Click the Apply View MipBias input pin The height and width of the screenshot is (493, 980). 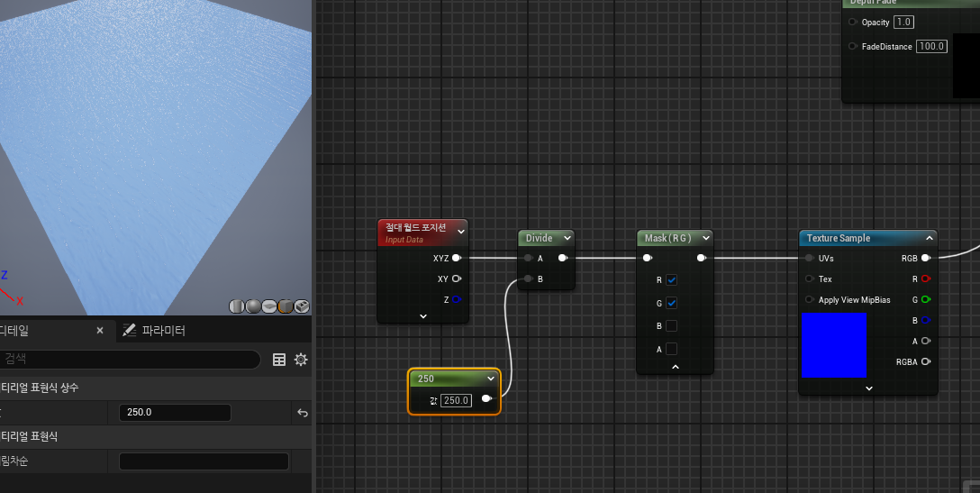click(810, 299)
